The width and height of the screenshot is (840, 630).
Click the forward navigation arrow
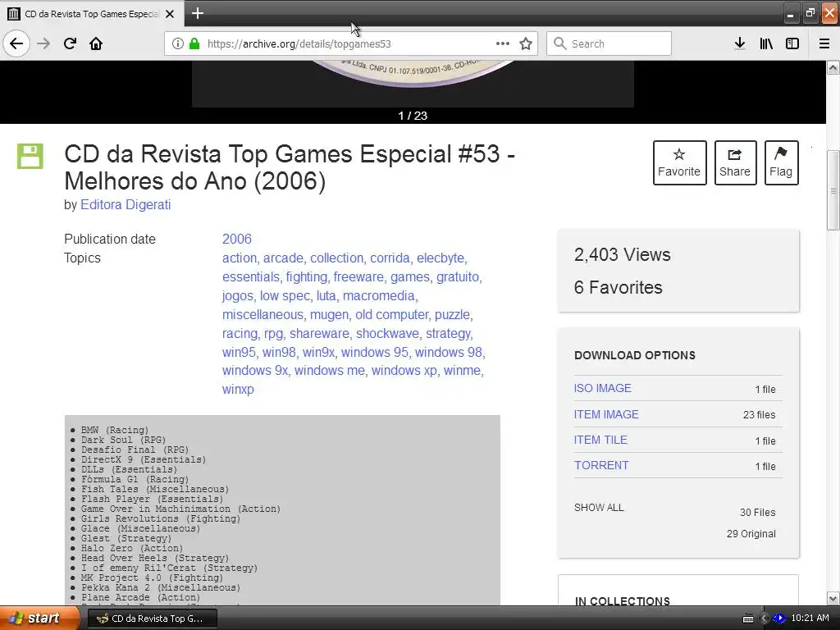(x=43, y=43)
